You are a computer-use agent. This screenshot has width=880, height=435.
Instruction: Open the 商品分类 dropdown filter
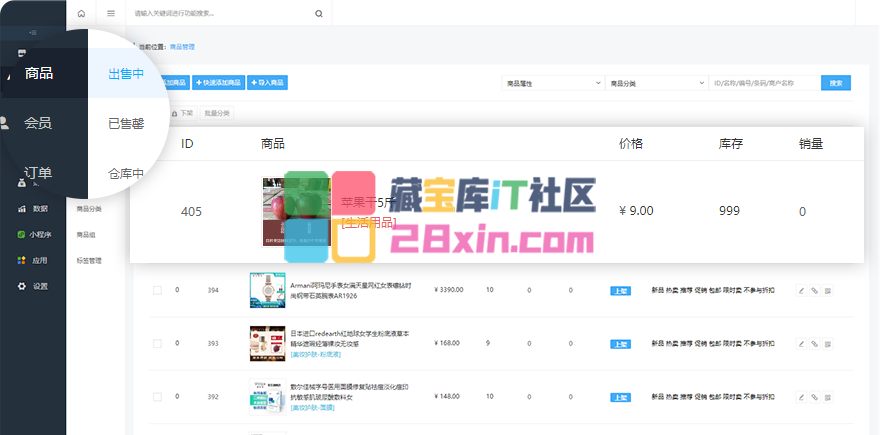657,83
